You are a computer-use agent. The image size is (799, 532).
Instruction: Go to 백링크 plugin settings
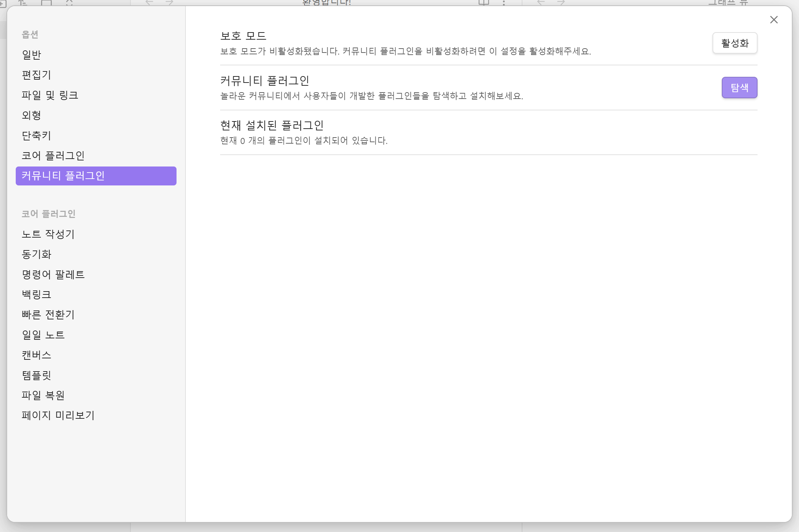point(36,294)
